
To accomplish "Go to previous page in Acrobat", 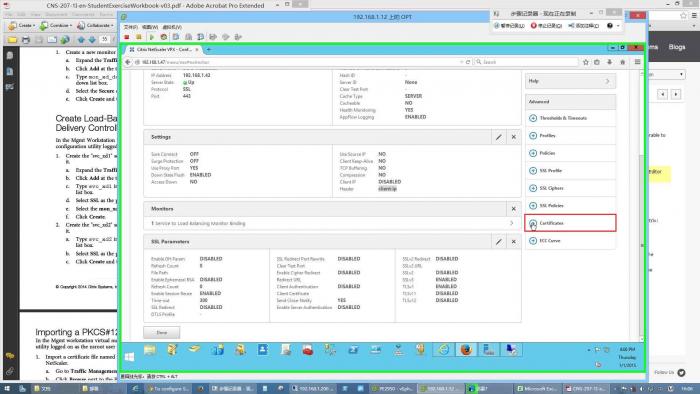I will 81,40.
